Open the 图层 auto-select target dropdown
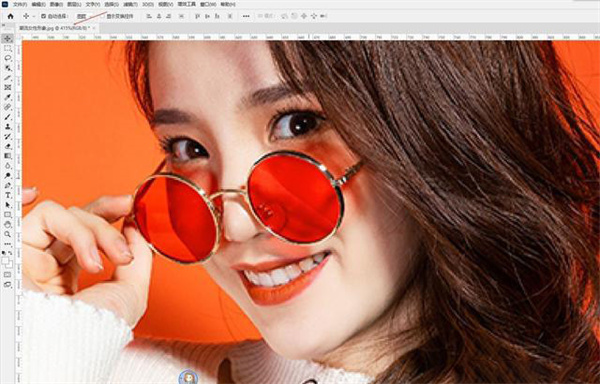 [x=86, y=16]
